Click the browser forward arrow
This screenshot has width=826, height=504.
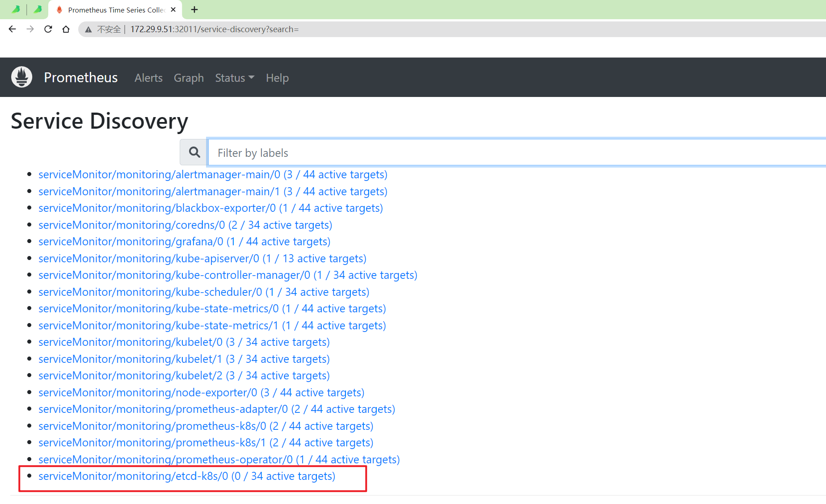[x=30, y=29]
